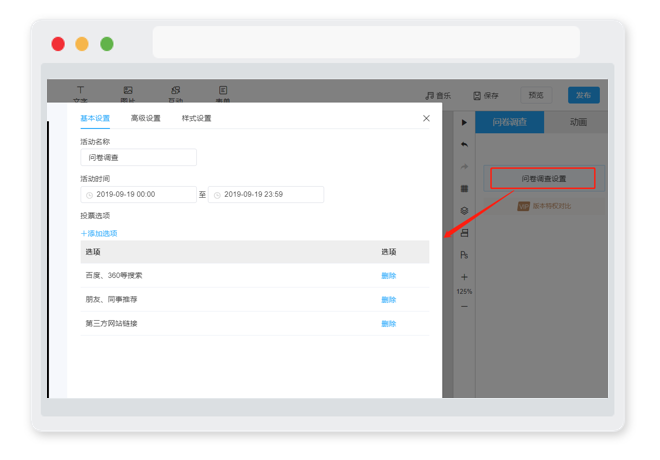Click the blue 发布 publish button
The height and width of the screenshot is (460, 660).
pyautogui.click(x=583, y=95)
